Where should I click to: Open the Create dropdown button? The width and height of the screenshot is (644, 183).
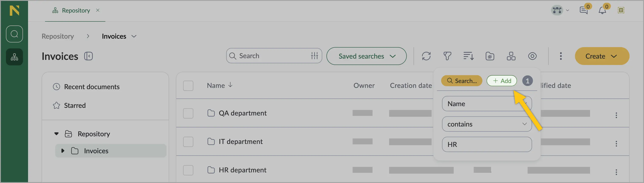602,56
